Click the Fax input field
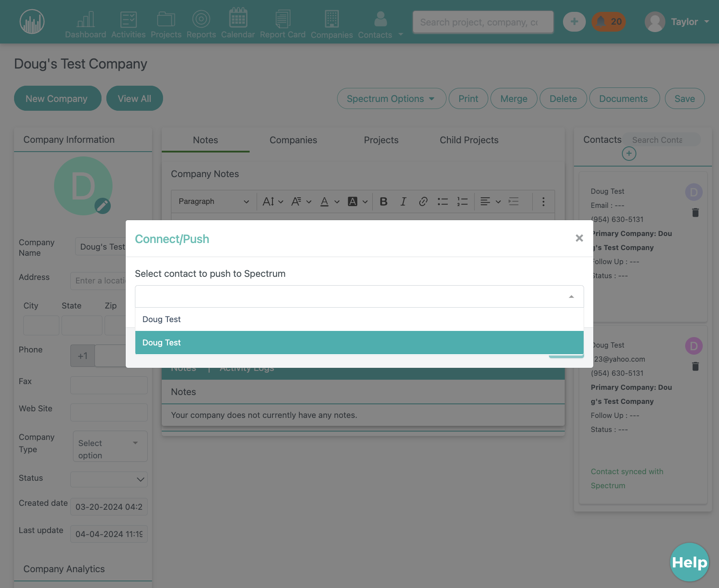Screen dimensions: 719x588 [x=109, y=385]
